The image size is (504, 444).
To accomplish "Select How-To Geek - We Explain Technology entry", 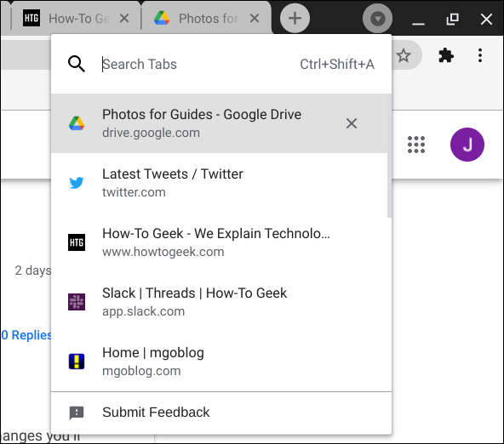I will (x=220, y=242).
